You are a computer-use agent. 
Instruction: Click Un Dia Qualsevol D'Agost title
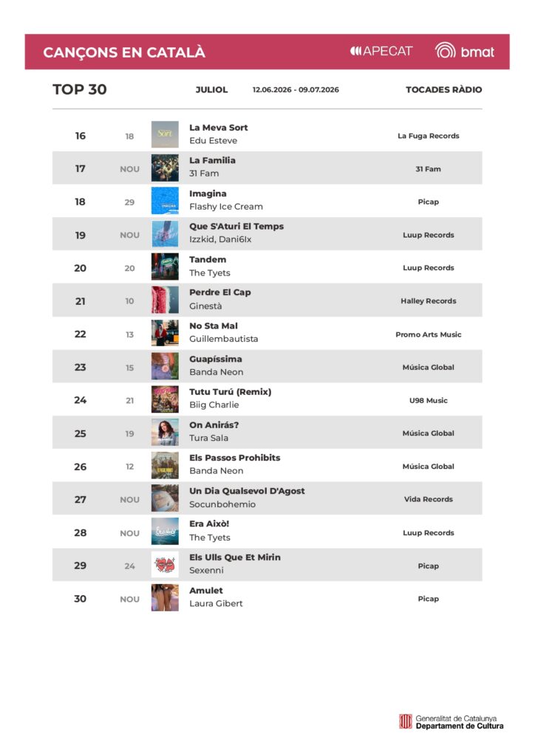(x=247, y=491)
